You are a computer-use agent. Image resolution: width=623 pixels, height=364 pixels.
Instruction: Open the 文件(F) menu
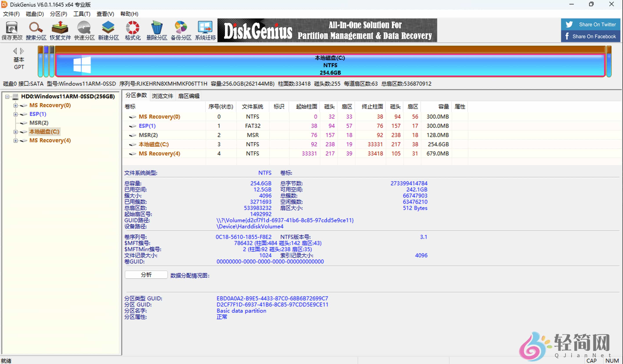(x=11, y=14)
